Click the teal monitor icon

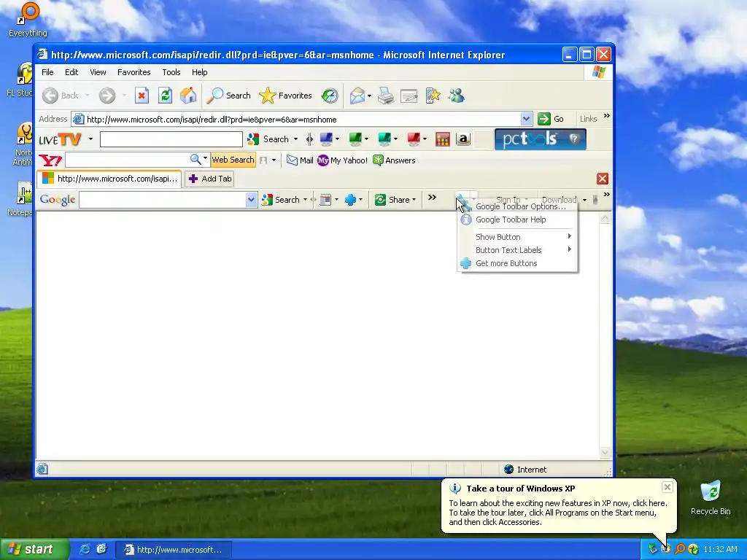[384, 139]
